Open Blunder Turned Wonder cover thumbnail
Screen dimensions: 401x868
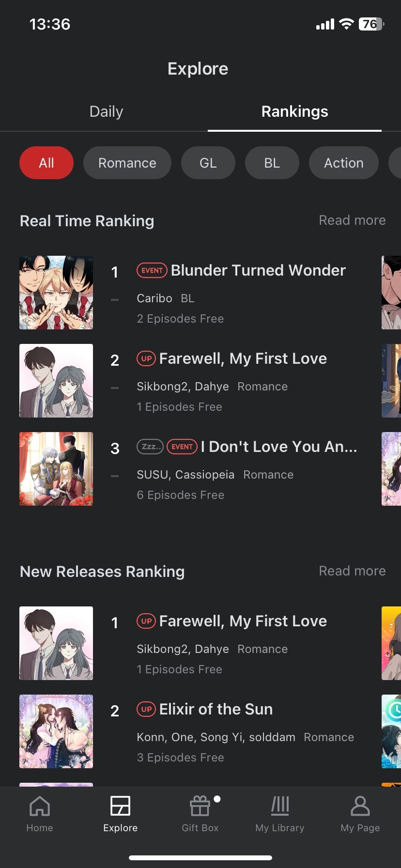point(56,293)
